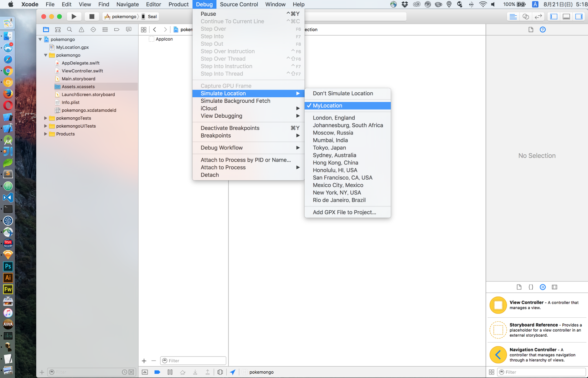This screenshot has height=378, width=588.
Task: Show the File inspector icon
Action: tap(531, 30)
